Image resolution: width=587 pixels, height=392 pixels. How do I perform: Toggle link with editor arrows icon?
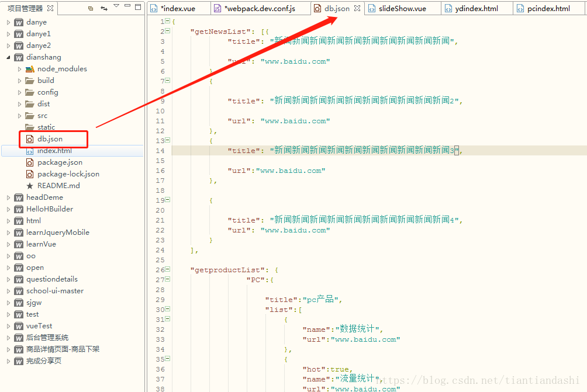click(104, 8)
